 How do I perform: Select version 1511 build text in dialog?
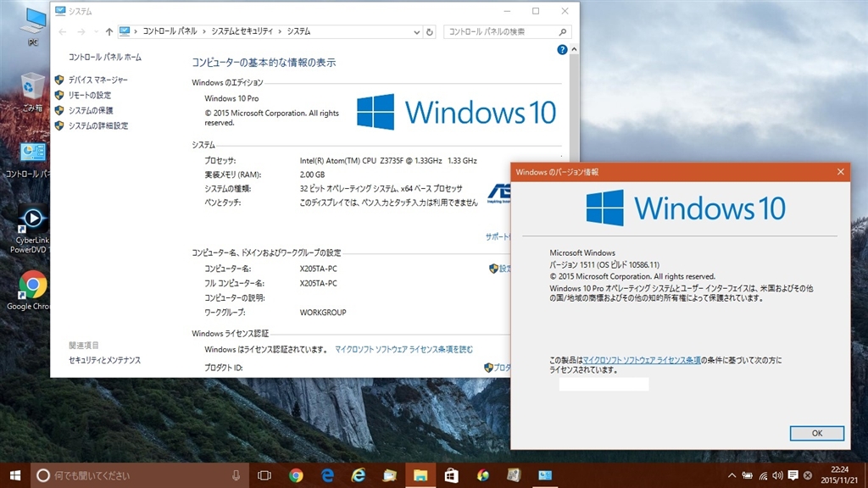point(604,265)
